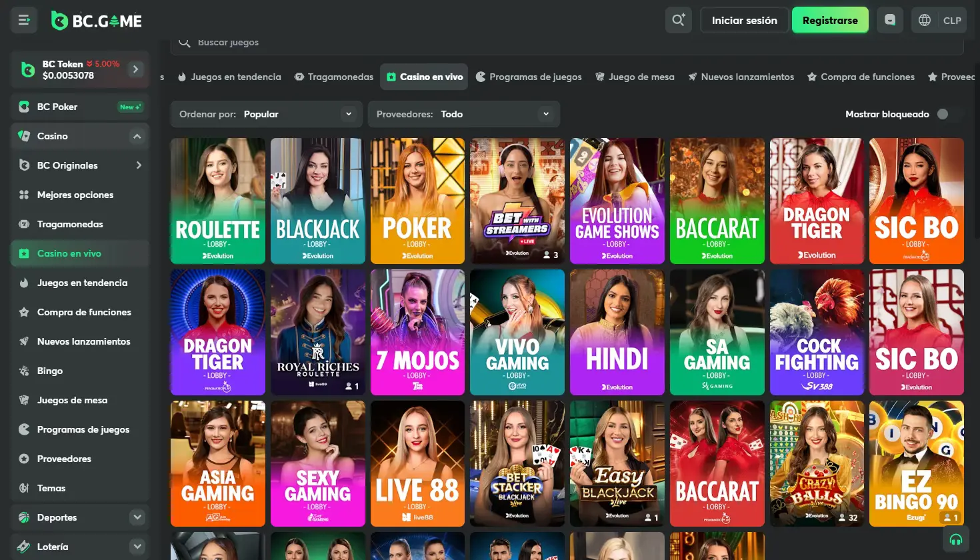Click the hamburger menu icon
Image resolution: width=980 pixels, height=560 pixels.
tap(24, 20)
